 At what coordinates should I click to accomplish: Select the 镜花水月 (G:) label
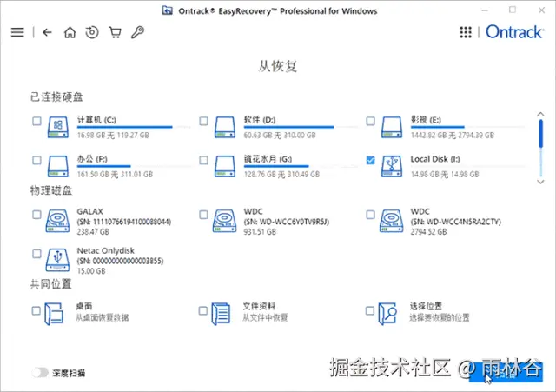(268, 159)
